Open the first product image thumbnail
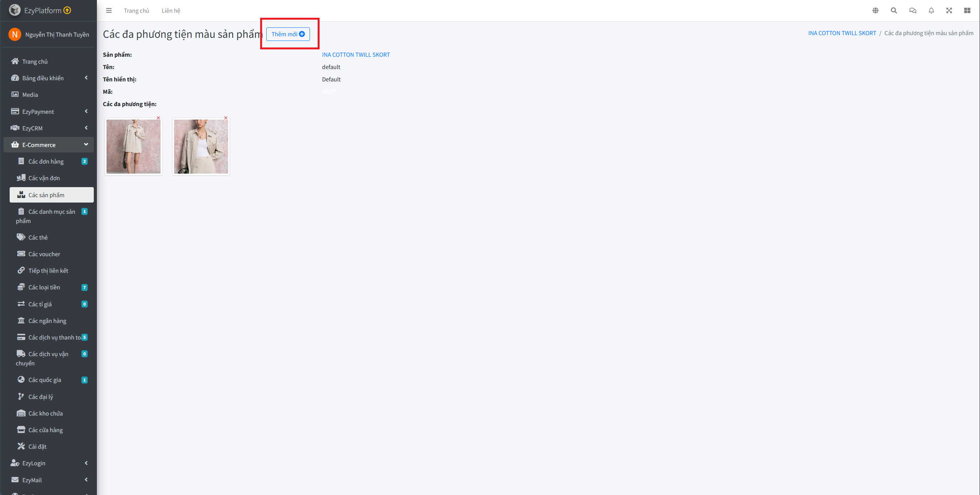The width and height of the screenshot is (980, 495). point(134,146)
